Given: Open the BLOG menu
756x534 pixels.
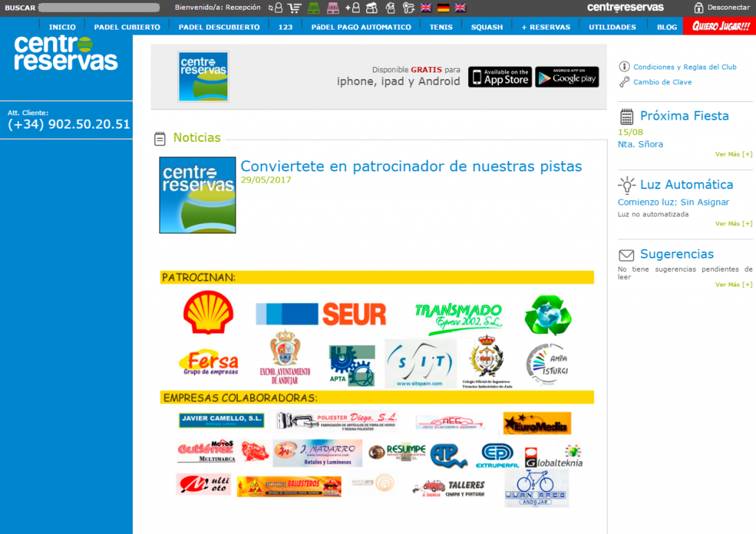Looking at the screenshot, I should (x=667, y=27).
